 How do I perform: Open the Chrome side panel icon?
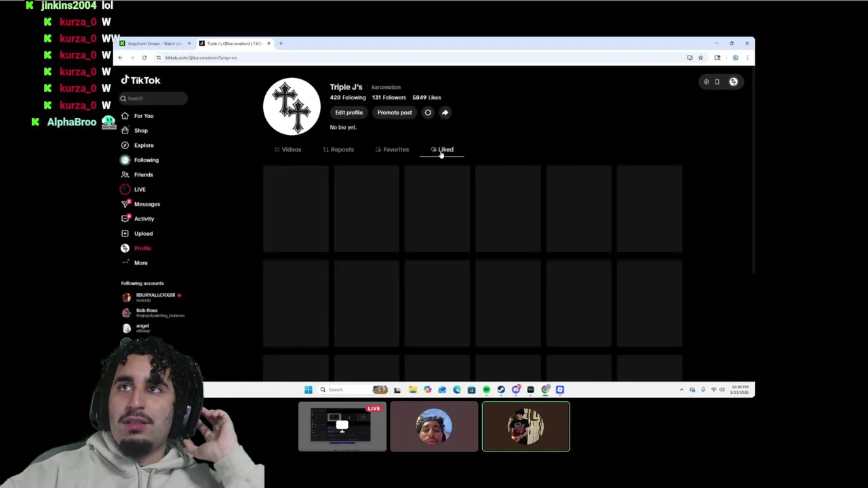(717, 58)
